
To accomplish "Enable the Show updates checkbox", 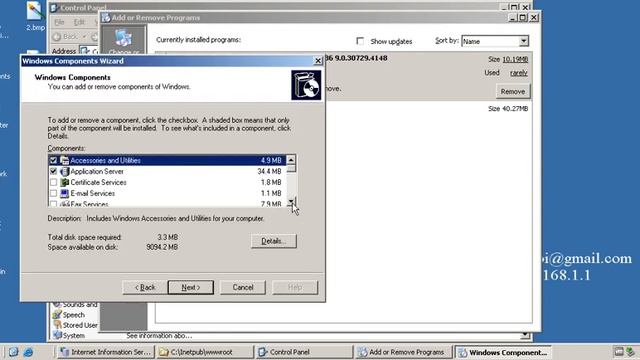I will (360, 41).
